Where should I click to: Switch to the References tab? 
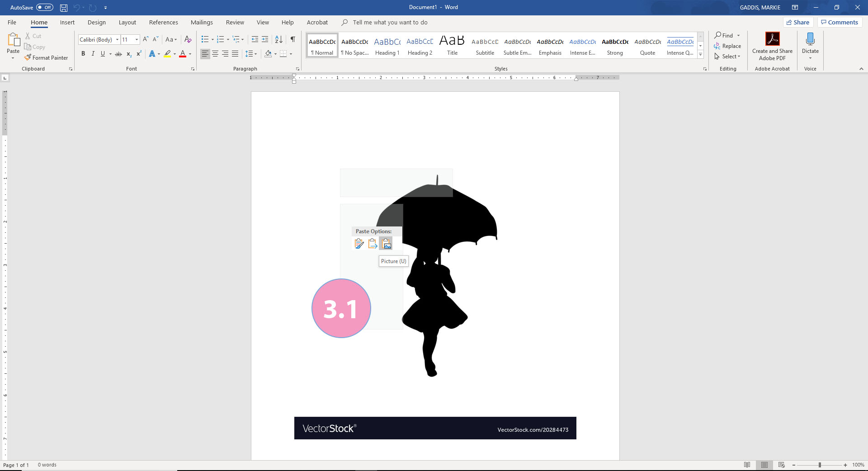[163, 22]
